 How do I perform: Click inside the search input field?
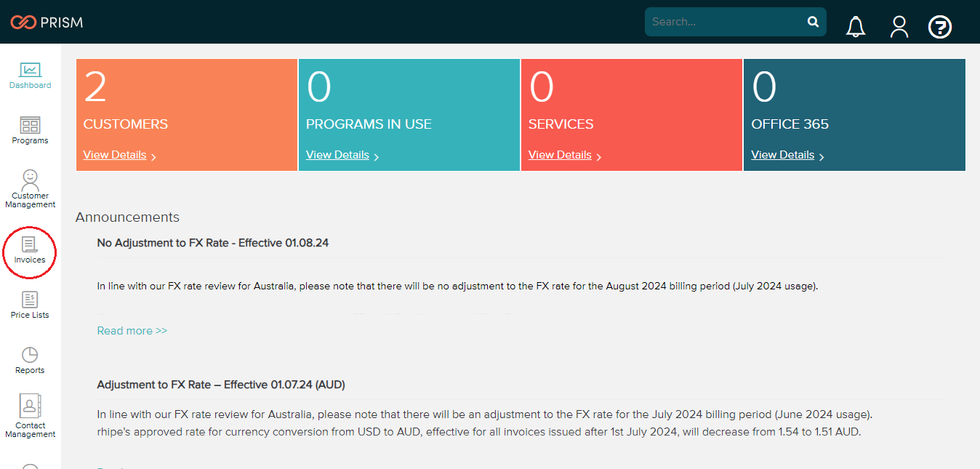pyautogui.click(x=727, y=22)
